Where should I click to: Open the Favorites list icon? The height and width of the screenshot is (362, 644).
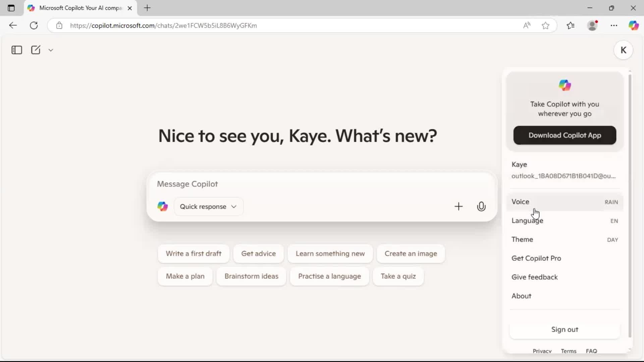tap(571, 25)
